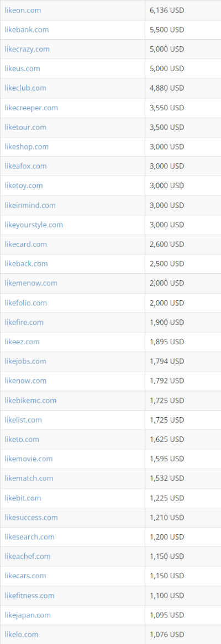This screenshot has width=221, height=644.
Task: Click the likejobs.com link
Action: 25,361
